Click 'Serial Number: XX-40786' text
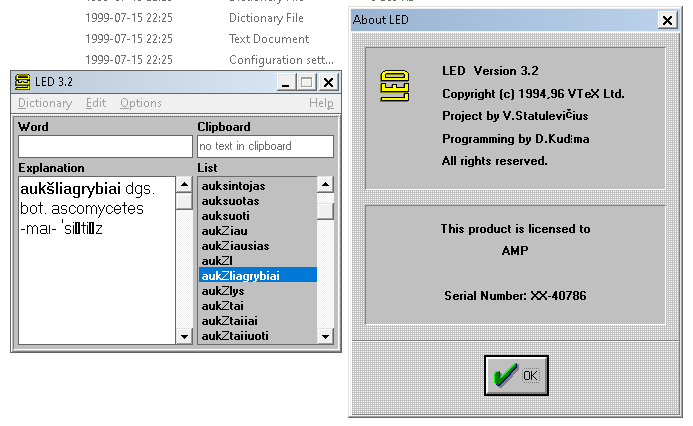Viewport: 693px width, 426px height. [x=515, y=296]
